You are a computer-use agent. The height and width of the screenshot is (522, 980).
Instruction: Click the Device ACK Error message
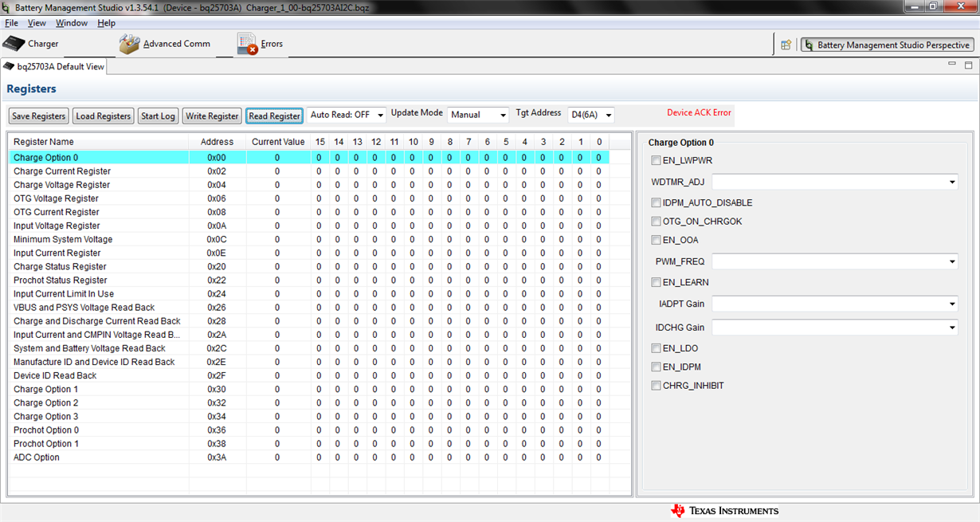click(699, 112)
